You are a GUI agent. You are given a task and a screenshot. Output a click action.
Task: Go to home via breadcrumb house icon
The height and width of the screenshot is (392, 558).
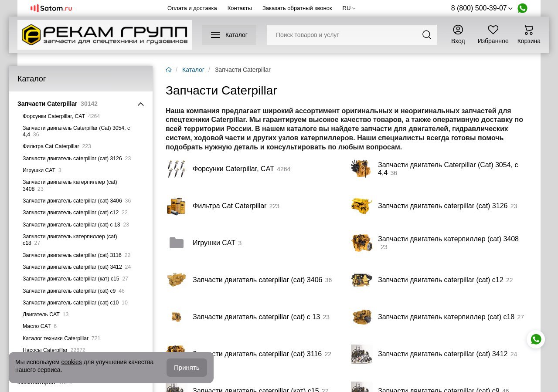[169, 70]
